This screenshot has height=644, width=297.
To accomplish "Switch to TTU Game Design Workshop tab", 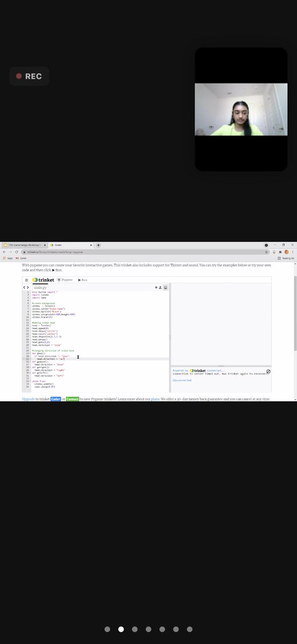I will coord(24,245).
